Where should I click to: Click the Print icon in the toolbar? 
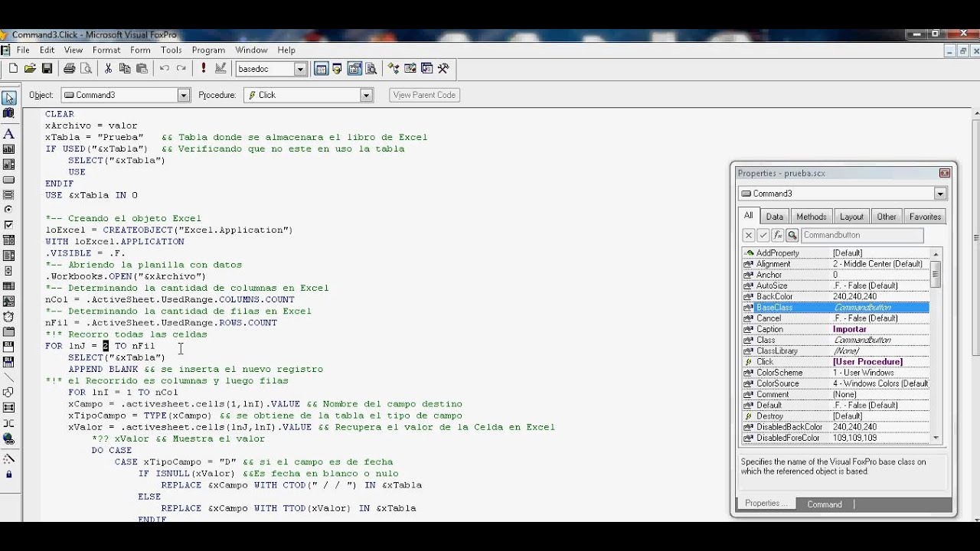point(70,69)
